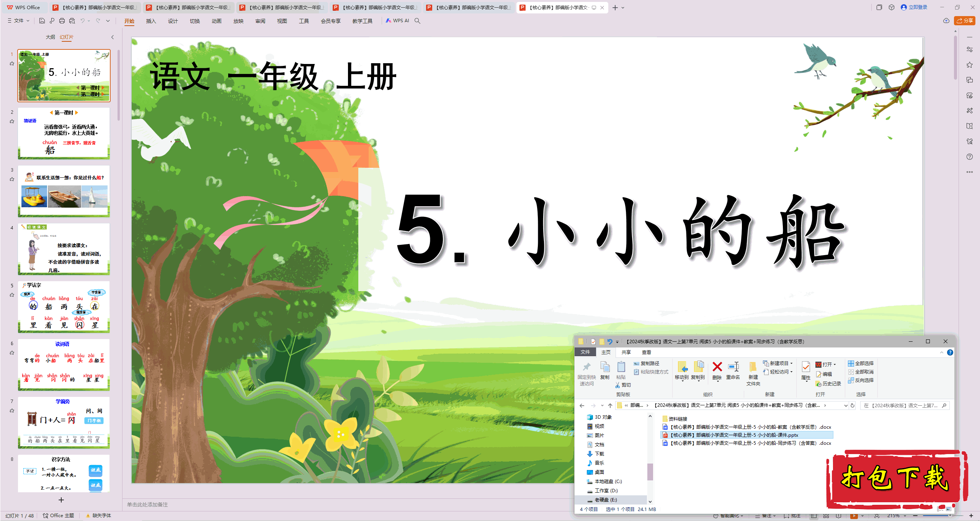The width and height of the screenshot is (980, 521).
Task: Select the 资料链接 folder in Explorer
Action: coord(675,419)
